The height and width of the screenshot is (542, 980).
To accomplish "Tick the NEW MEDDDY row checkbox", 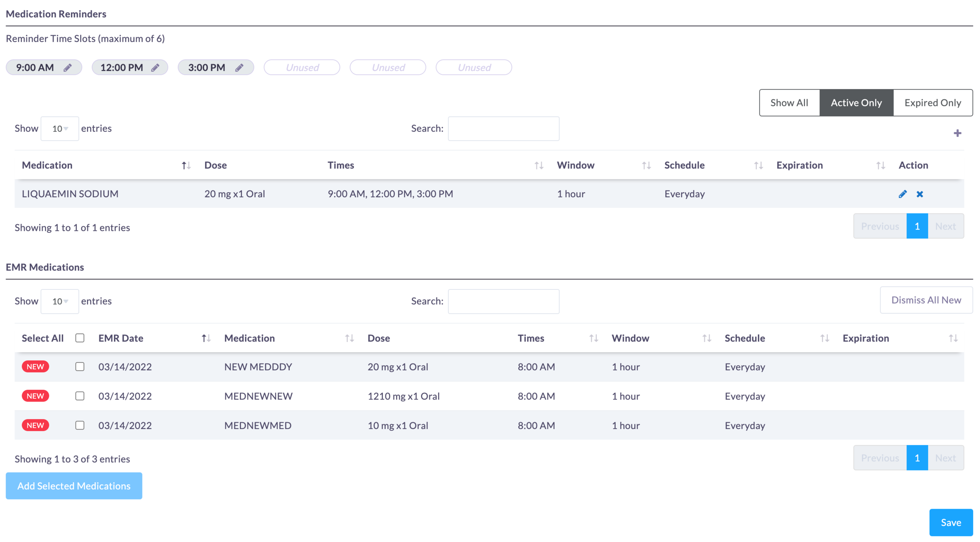I will [x=80, y=367].
